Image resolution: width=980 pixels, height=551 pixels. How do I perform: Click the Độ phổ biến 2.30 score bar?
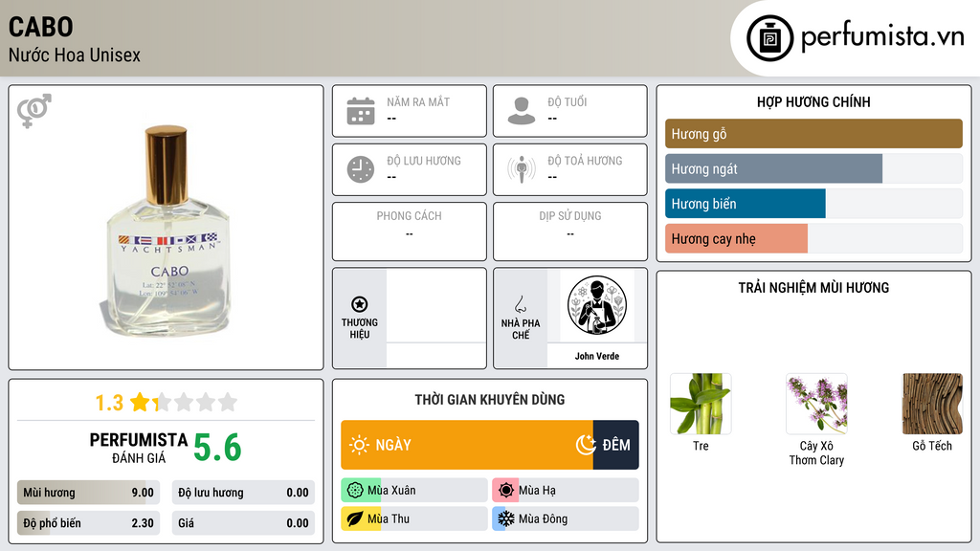(x=88, y=523)
